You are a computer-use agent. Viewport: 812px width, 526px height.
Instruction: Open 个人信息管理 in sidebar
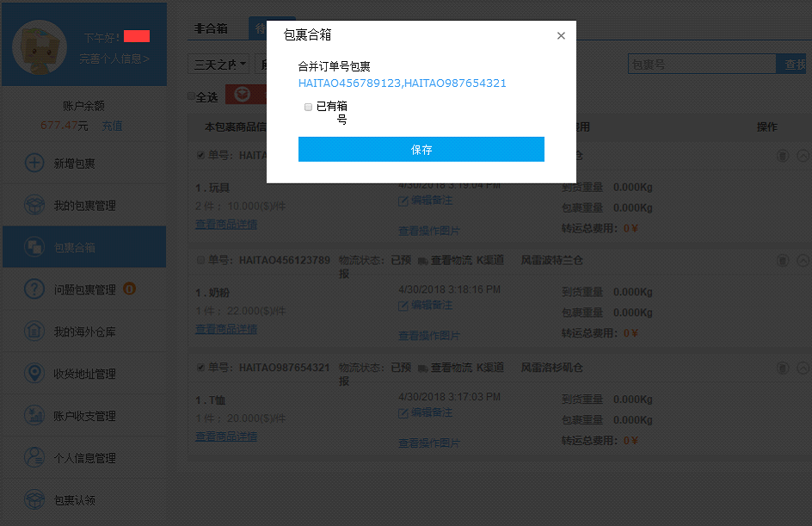84,458
